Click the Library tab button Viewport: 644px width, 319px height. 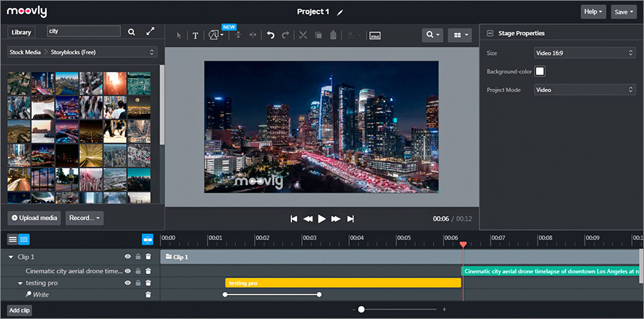pyautogui.click(x=21, y=32)
